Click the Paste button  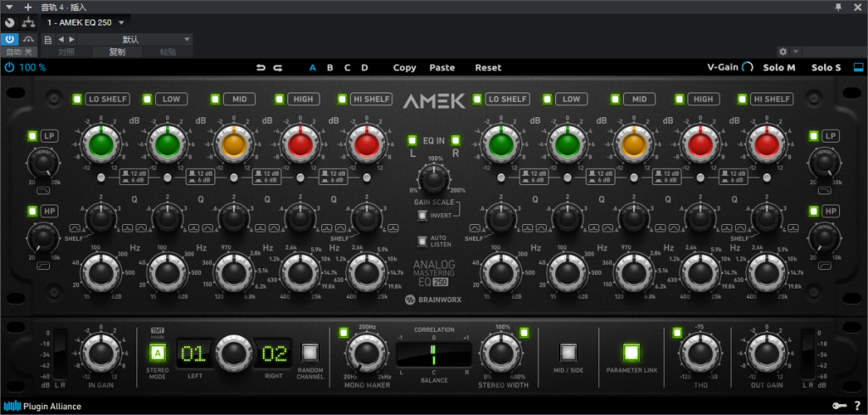[x=442, y=68]
